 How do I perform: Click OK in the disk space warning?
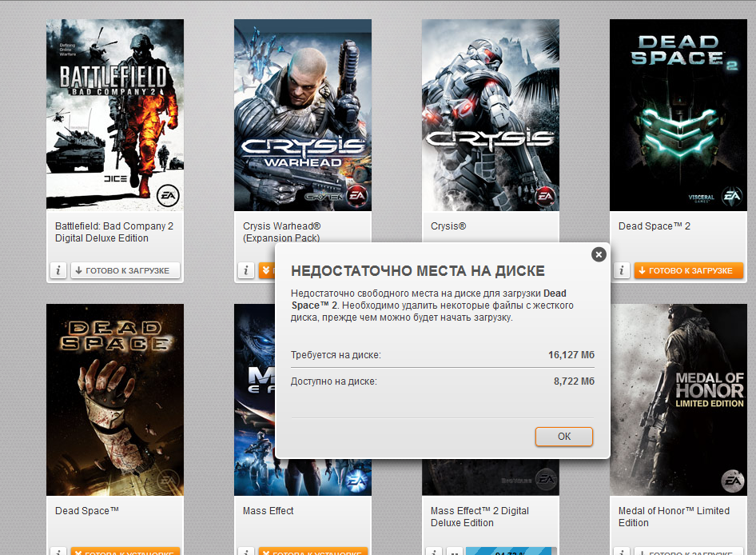[563, 437]
